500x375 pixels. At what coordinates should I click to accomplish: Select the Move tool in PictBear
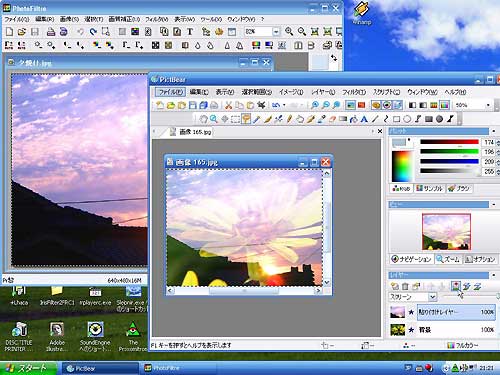[225, 119]
